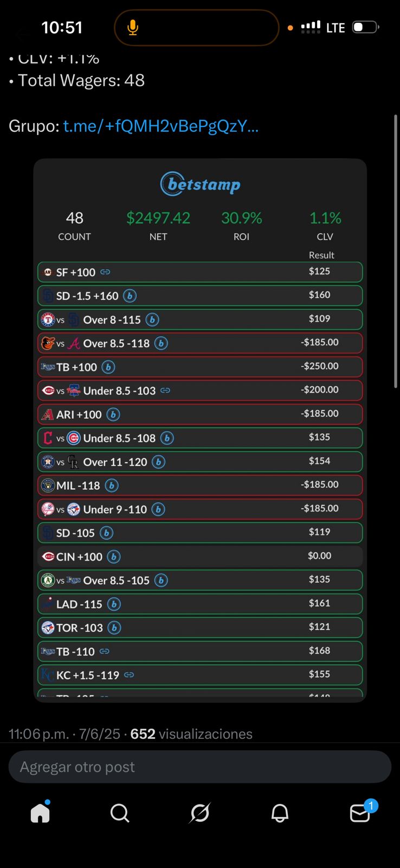Image resolution: width=400 pixels, height=868 pixels.
Task: Open the Telegram group link
Action: click(160, 126)
